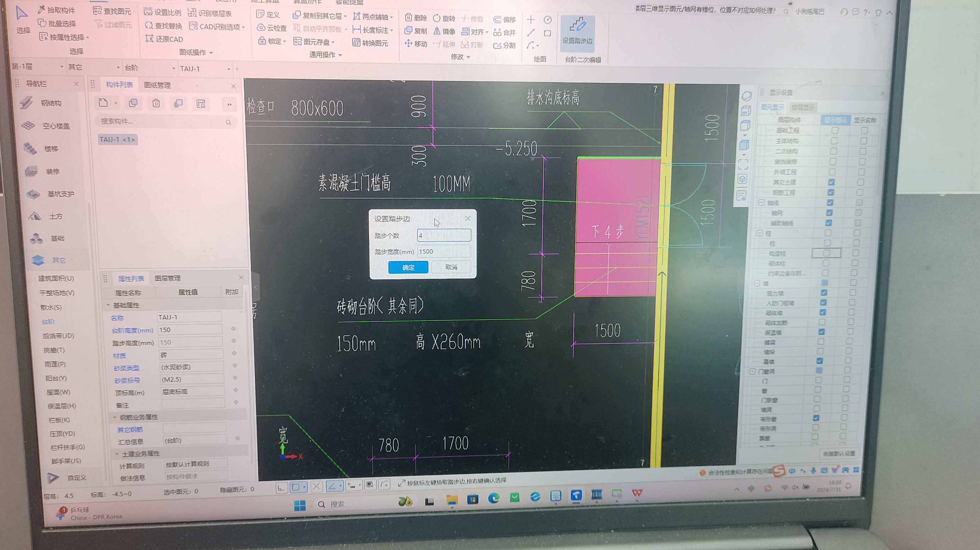Switch to 图层管理 tab

(168, 279)
